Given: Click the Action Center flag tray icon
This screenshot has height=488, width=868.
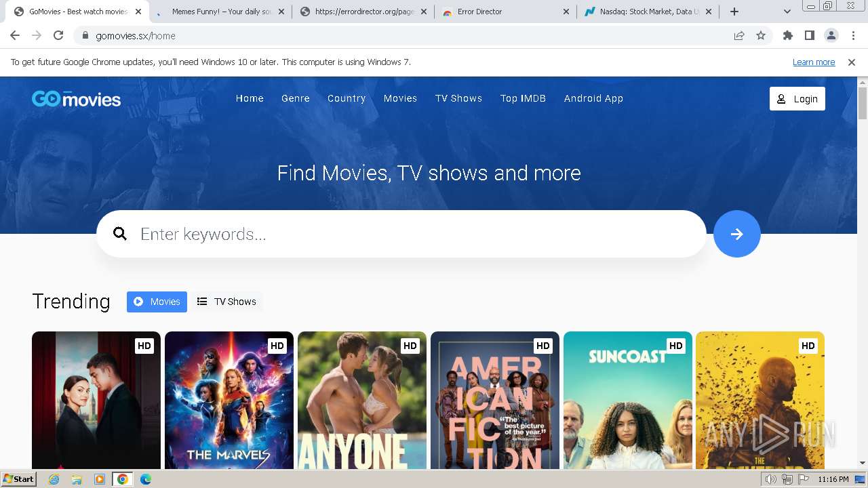Looking at the screenshot, I should pyautogui.click(x=804, y=479).
